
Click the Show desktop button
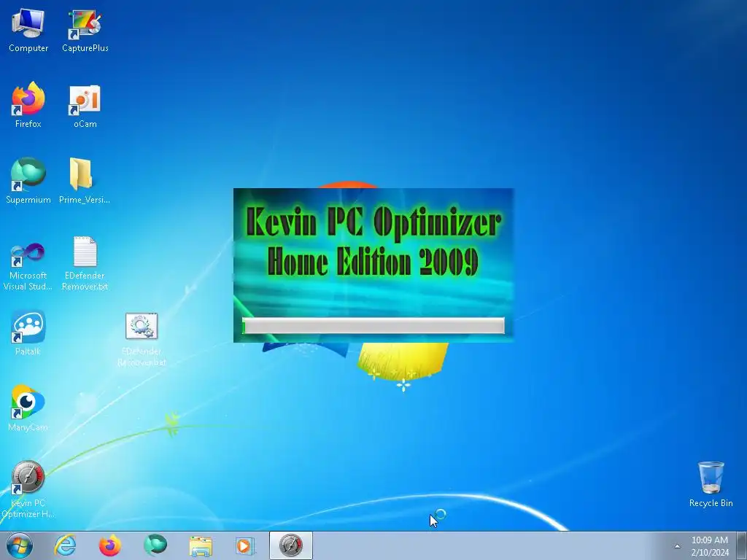point(742,545)
